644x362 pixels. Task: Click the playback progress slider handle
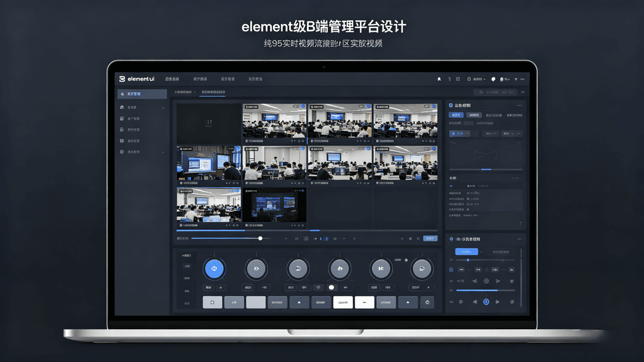(260, 238)
